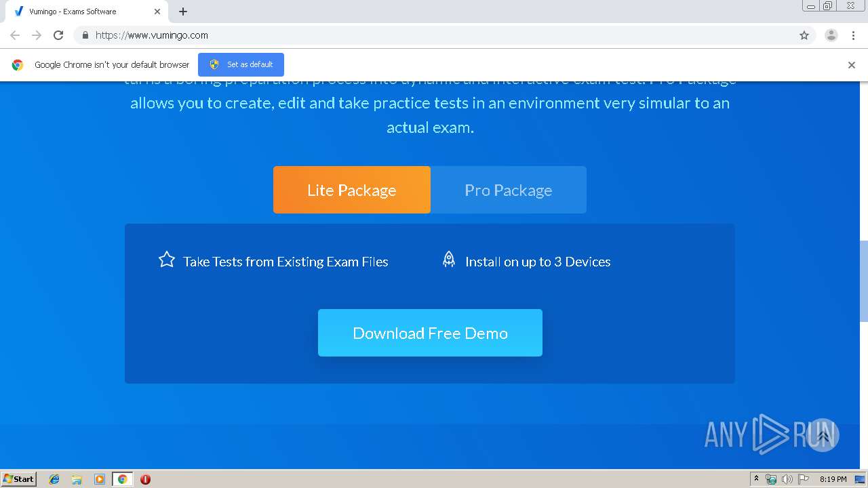Click the Vumingo - Exams Software tab title
This screenshot has width=868, height=488.
(73, 12)
